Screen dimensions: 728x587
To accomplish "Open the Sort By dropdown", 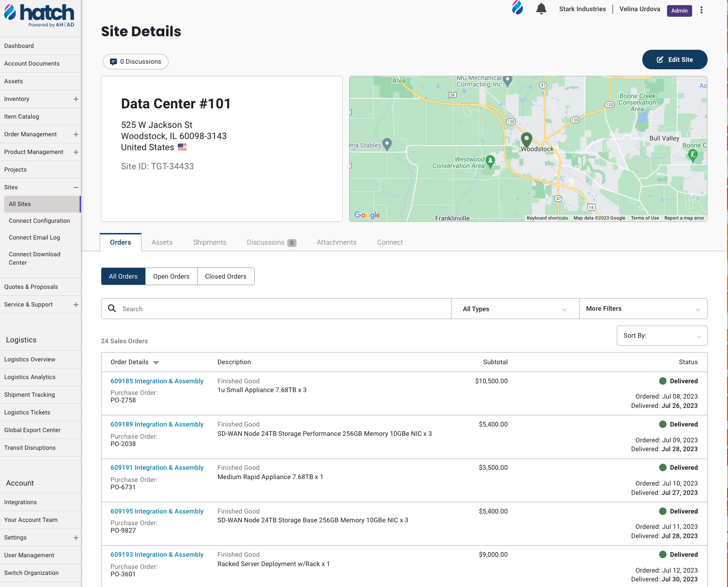I will (662, 336).
